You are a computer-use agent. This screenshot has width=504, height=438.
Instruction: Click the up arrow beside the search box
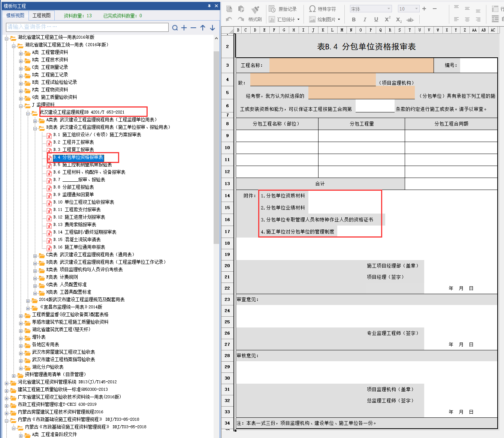[203, 28]
